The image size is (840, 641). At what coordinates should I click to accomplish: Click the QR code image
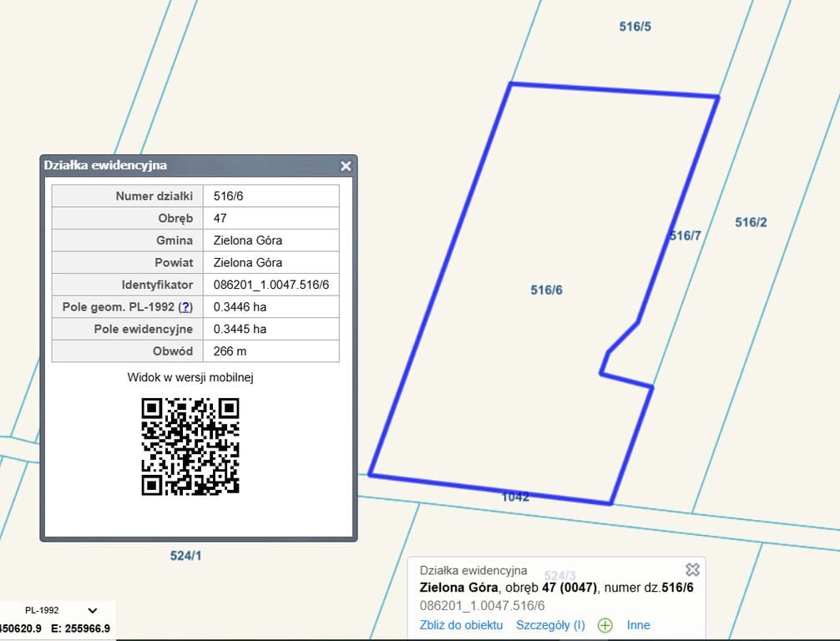[190, 446]
